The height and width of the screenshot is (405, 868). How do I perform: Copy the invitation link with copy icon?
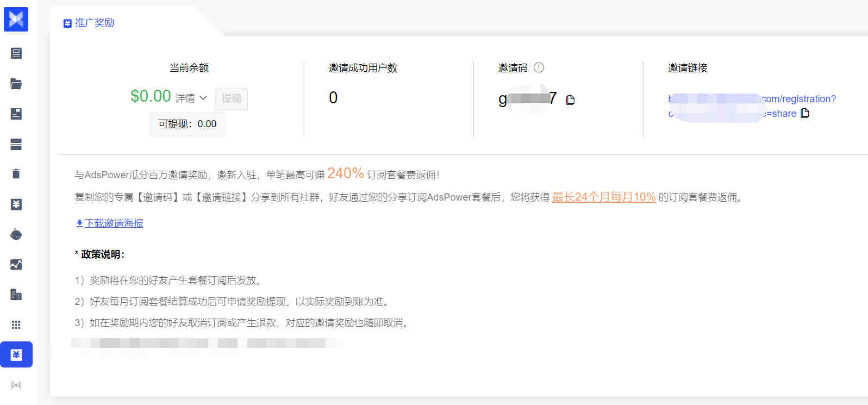805,113
